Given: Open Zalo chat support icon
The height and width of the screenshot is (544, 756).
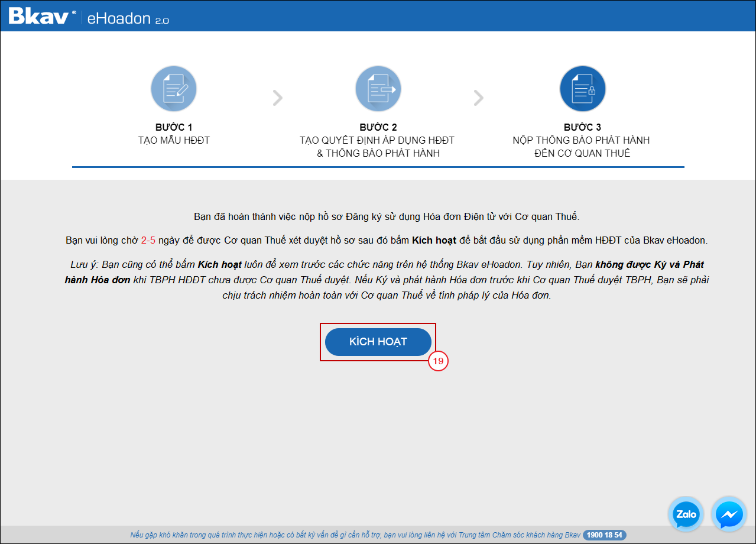Looking at the screenshot, I should point(686,514).
